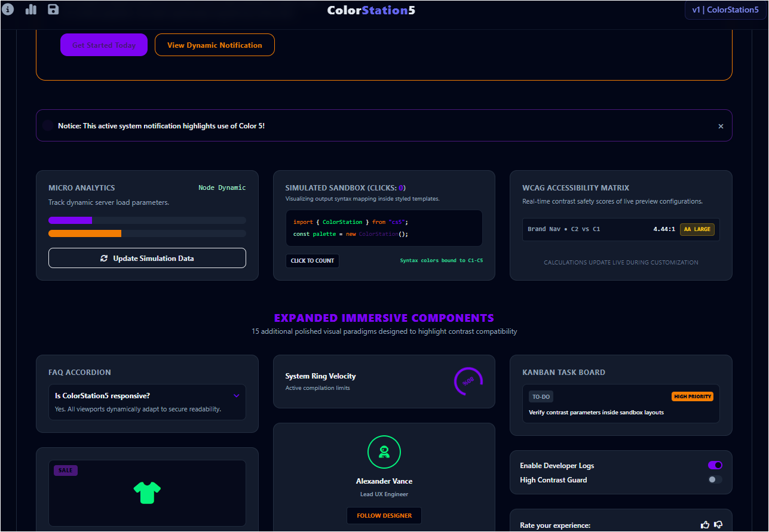Click the "Is ColorStation5 responsive?" question
This screenshot has width=769, height=532.
102,395
